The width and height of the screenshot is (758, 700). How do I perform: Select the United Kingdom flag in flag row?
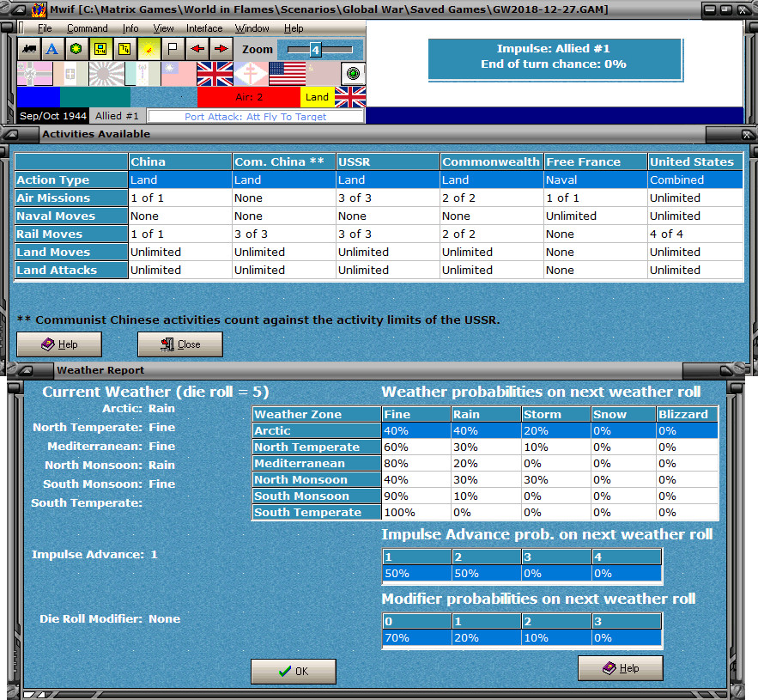click(x=215, y=74)
